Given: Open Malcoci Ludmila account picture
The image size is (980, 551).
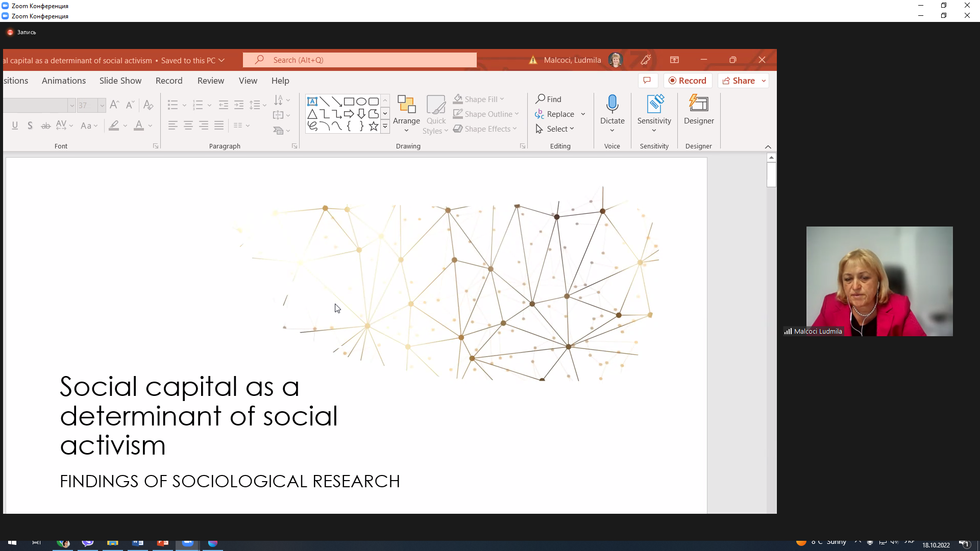Looking at the screenshot, I should click(x=616, y=60).
